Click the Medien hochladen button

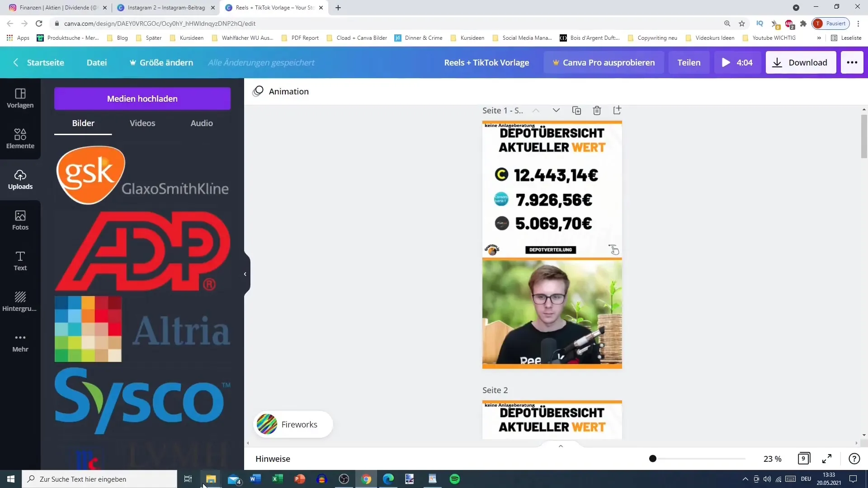point(142,99)
